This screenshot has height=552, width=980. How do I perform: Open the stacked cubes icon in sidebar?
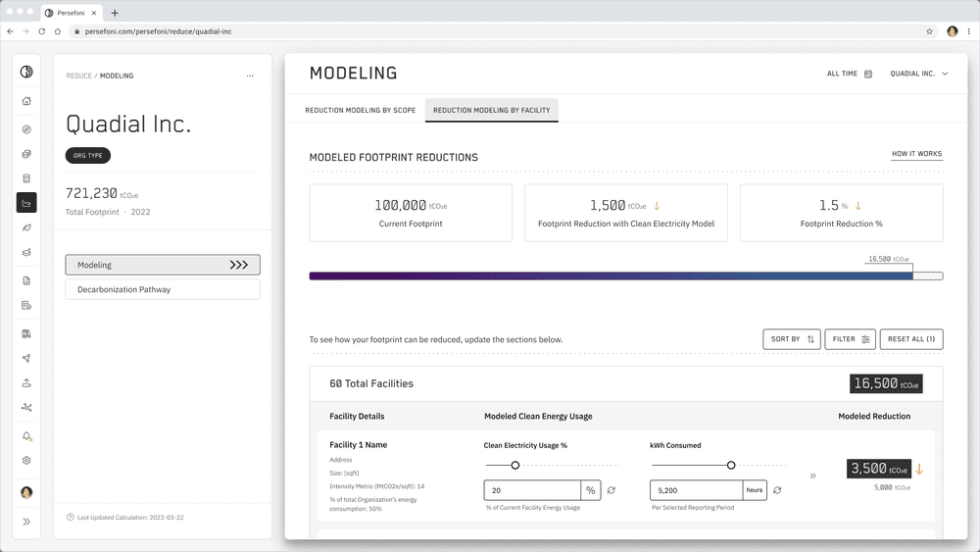click(26, 154)
